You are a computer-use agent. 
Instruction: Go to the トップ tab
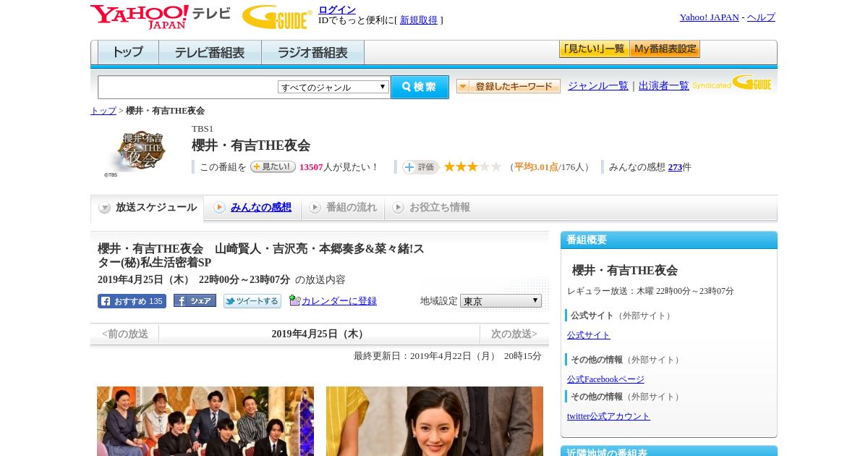click(128, 53)
